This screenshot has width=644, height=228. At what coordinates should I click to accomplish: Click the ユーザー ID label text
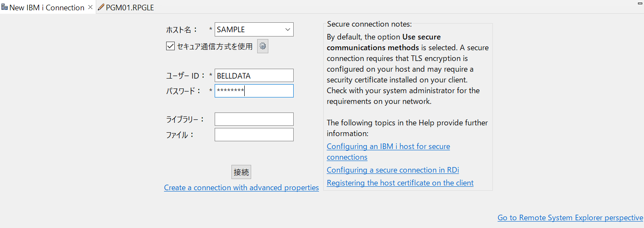pos(185,76)
